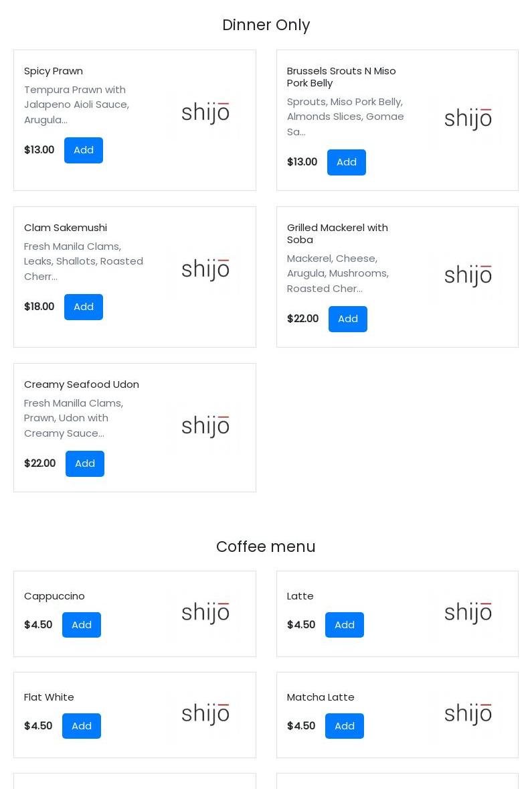Add a Matcha Latte to the order
The width and height of the screenshot is (532, 789).
(x=344, y=726)
